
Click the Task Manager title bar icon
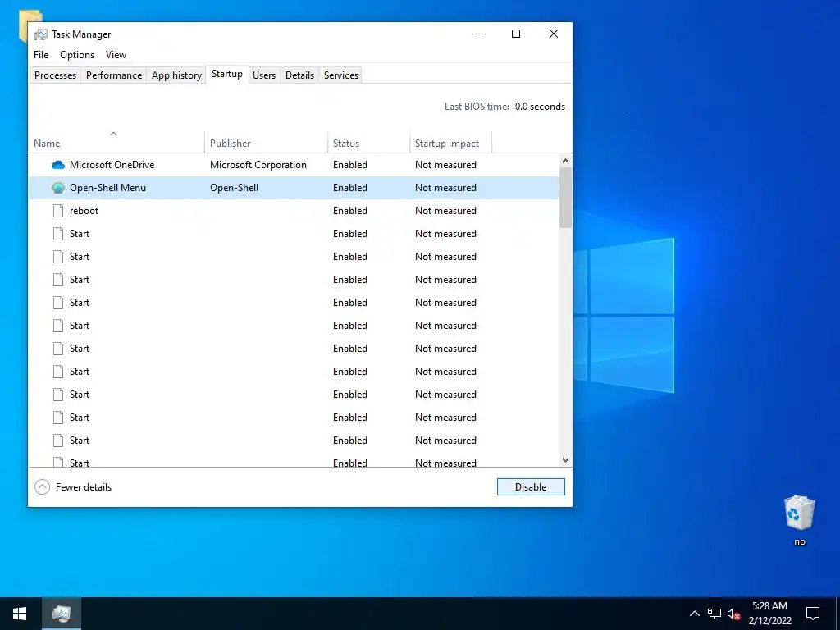click(41, 34)
